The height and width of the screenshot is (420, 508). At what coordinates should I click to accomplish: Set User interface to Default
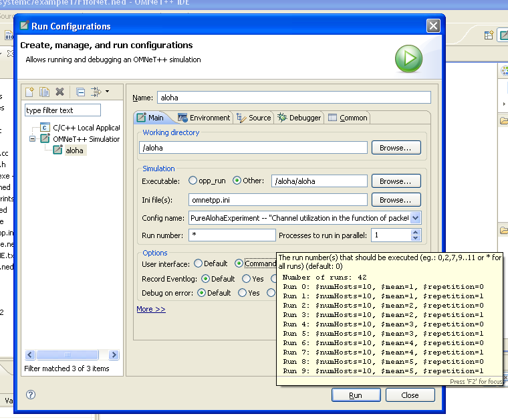(x=198, y=264)
